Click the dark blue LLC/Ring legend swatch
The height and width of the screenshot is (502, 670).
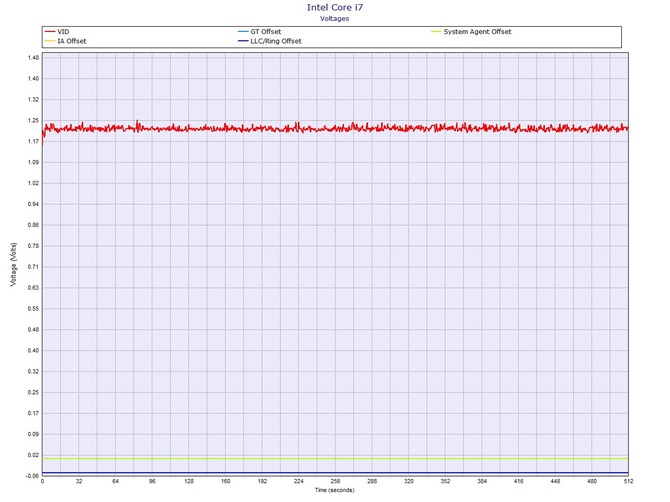[x=243, y=41]
